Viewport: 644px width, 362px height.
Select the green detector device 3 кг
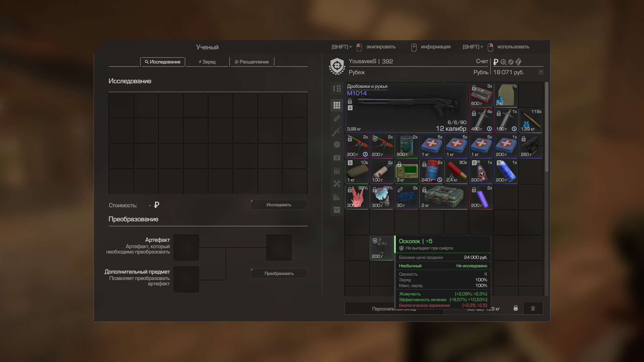pos(407,171)
